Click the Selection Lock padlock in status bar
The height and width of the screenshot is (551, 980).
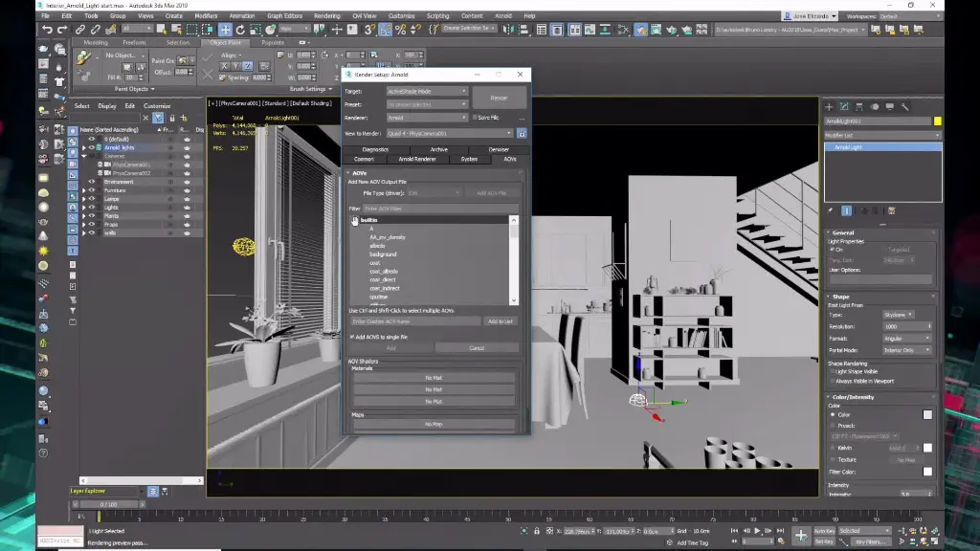pyautogui.click(x=536, y=531)
